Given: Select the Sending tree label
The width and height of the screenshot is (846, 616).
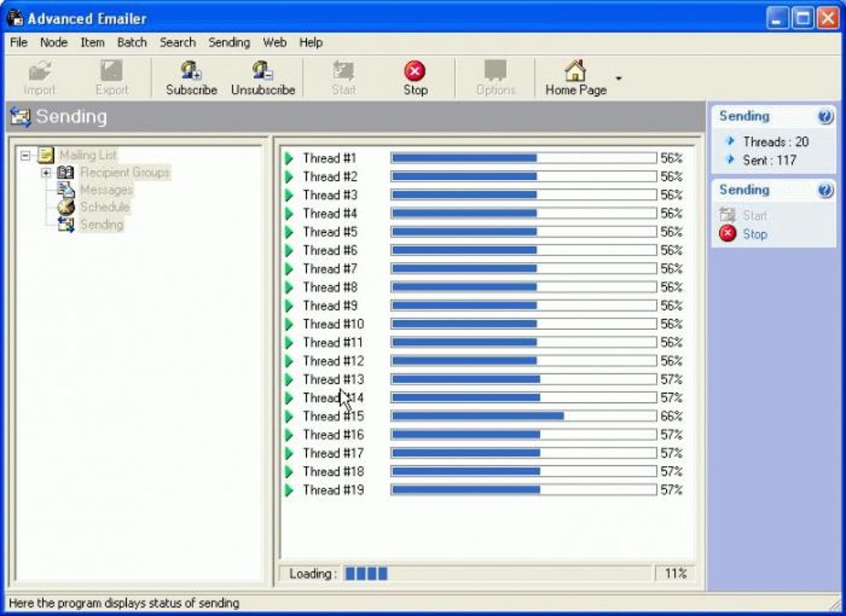Looking at the screenshot, I should click(x=101, y=225).
